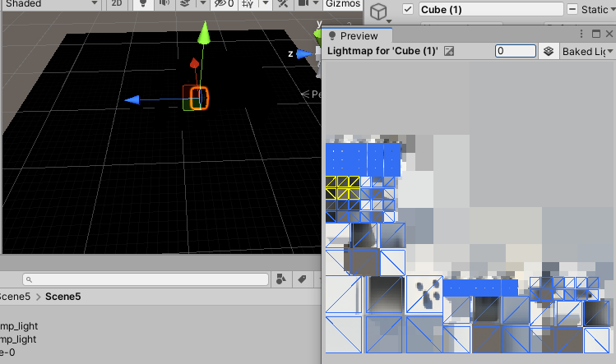616x364 pixels.
Task: Toggle 2D scene view mode
Action: (x=117, y=4)
